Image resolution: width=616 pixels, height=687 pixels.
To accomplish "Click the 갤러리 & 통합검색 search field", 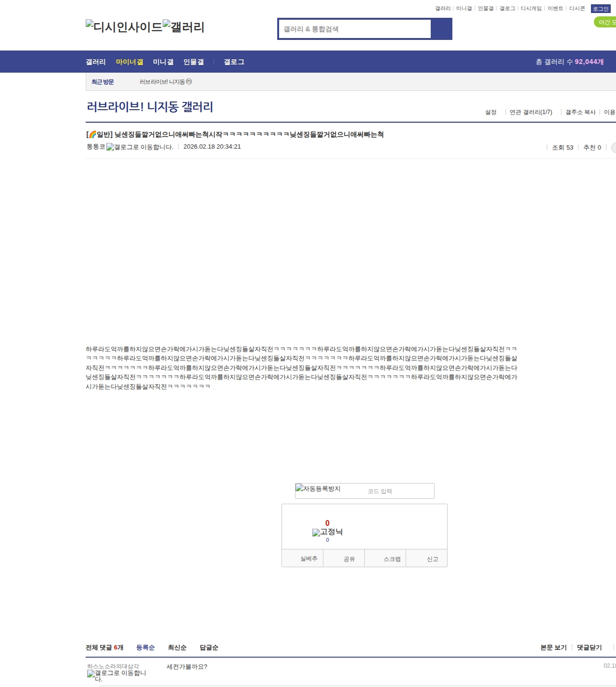I will (355, 29).
